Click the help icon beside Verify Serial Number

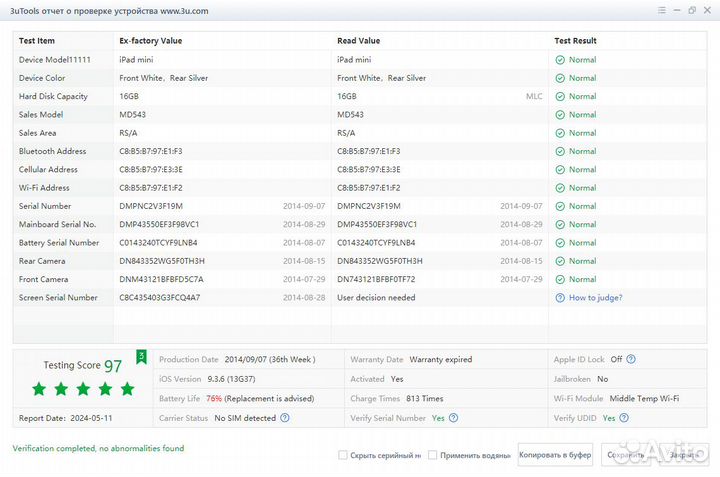pos(453,418)
